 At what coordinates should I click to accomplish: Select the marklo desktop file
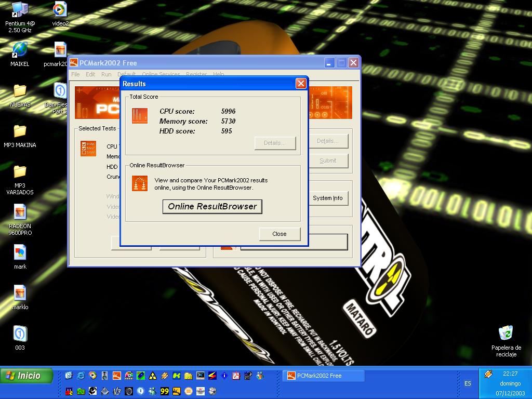pos(20,298)
